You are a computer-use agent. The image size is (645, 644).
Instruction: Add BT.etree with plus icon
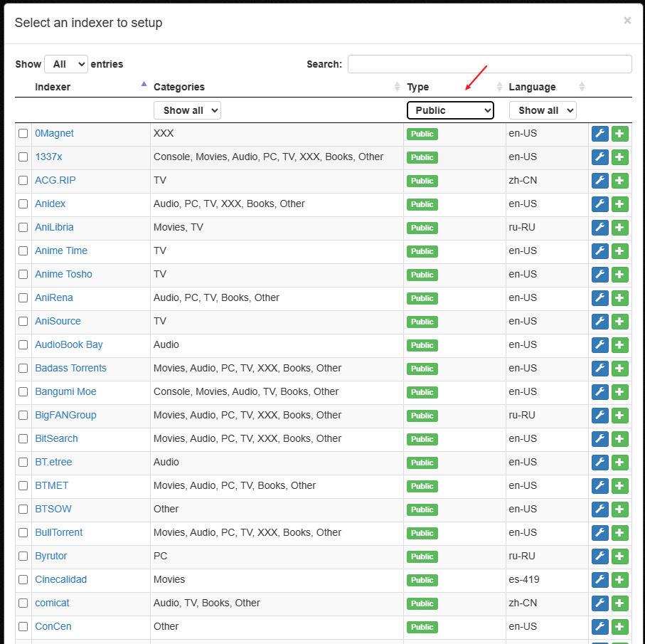pyautogui.click(x=620, y=462)
